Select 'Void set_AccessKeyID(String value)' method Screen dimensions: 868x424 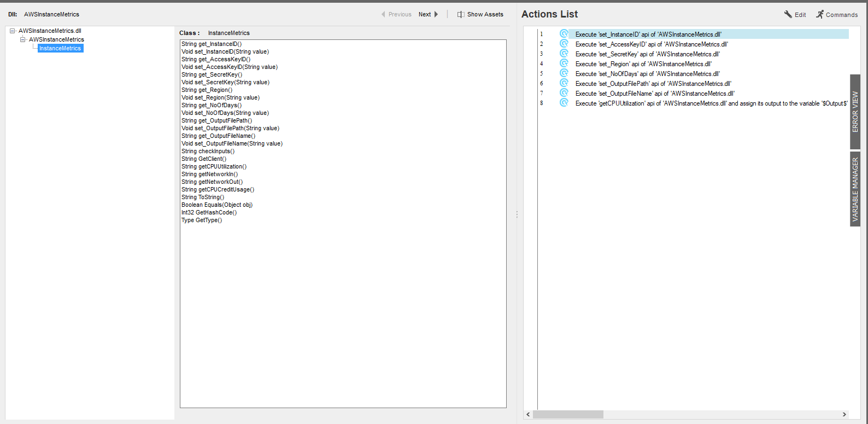[230, 67]
